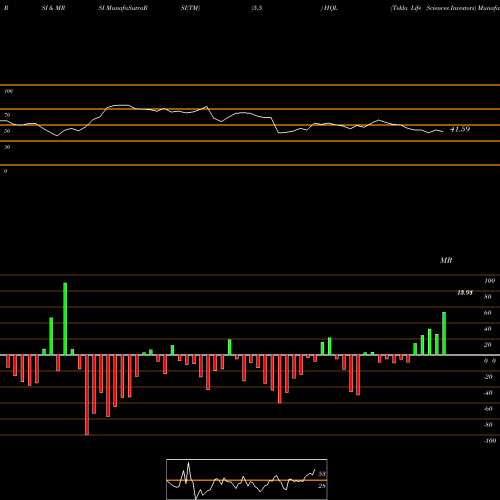Click the -40 label on MR axis

click(x=488, y=393)
